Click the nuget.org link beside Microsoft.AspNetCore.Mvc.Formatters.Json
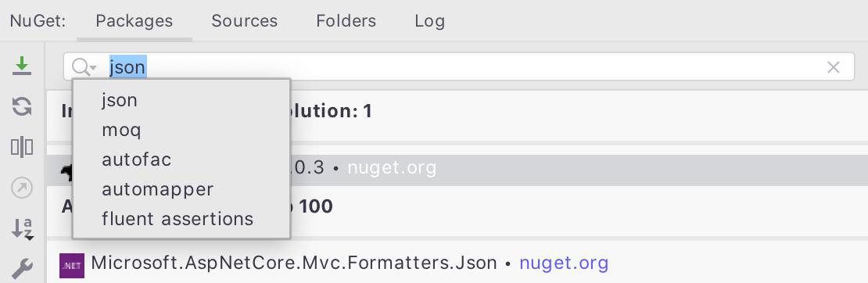Image resolution: width=868 pixels, height=283 pixels. [x=564, y=263]
